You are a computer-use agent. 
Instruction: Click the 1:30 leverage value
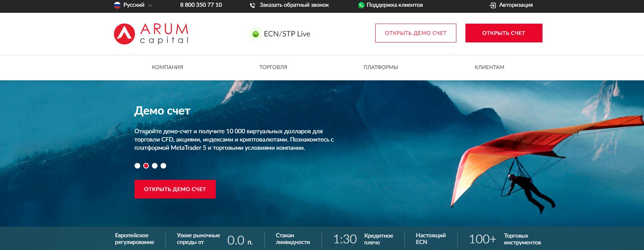pyautogui.click(x=345, y=239)
